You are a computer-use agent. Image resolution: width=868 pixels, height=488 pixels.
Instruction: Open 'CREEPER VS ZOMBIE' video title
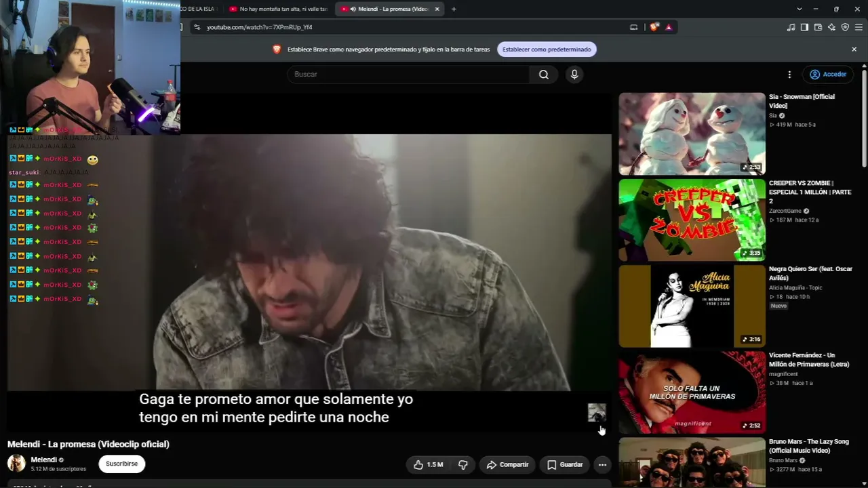tap(810, 192)
